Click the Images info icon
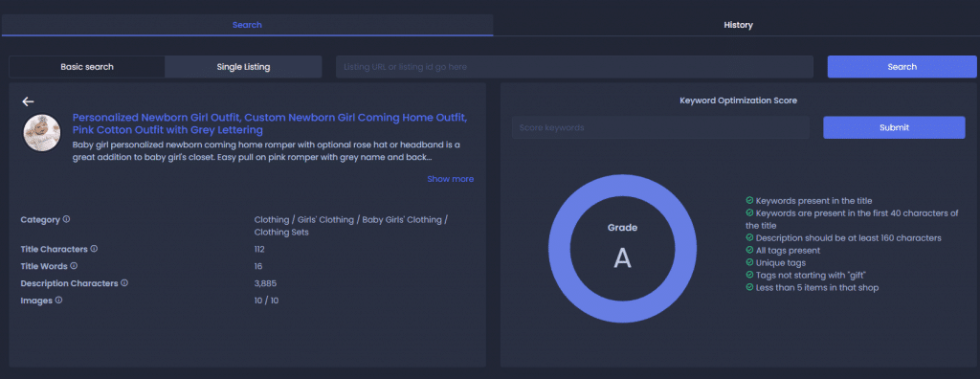The width and height of the screenshot is (980, 379). 58,301
